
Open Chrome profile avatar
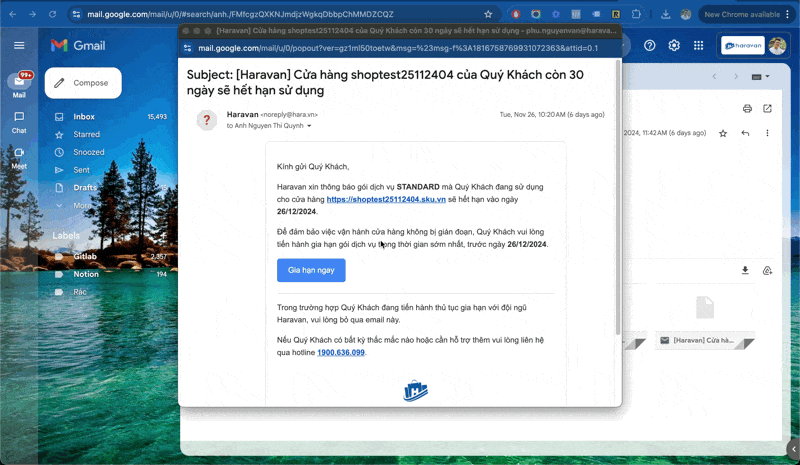point(686,14)
